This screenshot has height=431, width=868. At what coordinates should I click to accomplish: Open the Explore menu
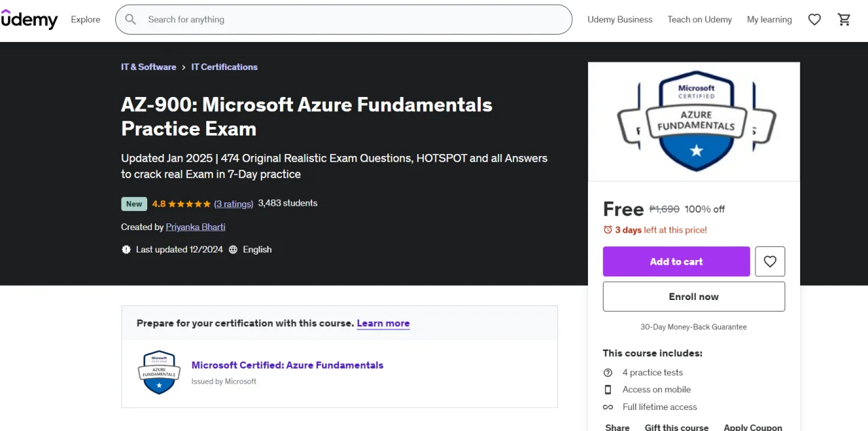point(85,20)
